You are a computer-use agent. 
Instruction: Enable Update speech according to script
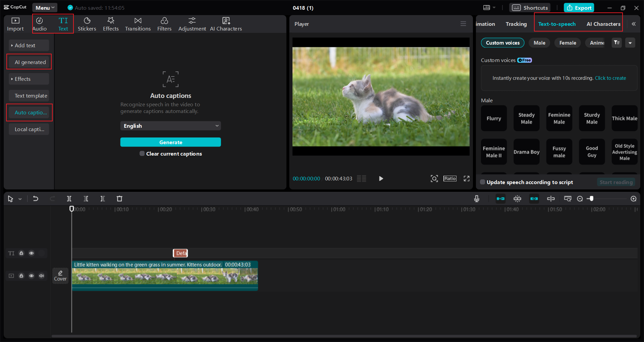click(x=483, y=182)
